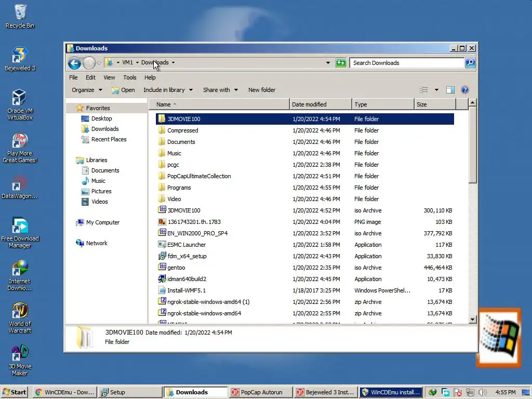Sort by Date modified column header
532x399 pixels.
pos(321,104)
